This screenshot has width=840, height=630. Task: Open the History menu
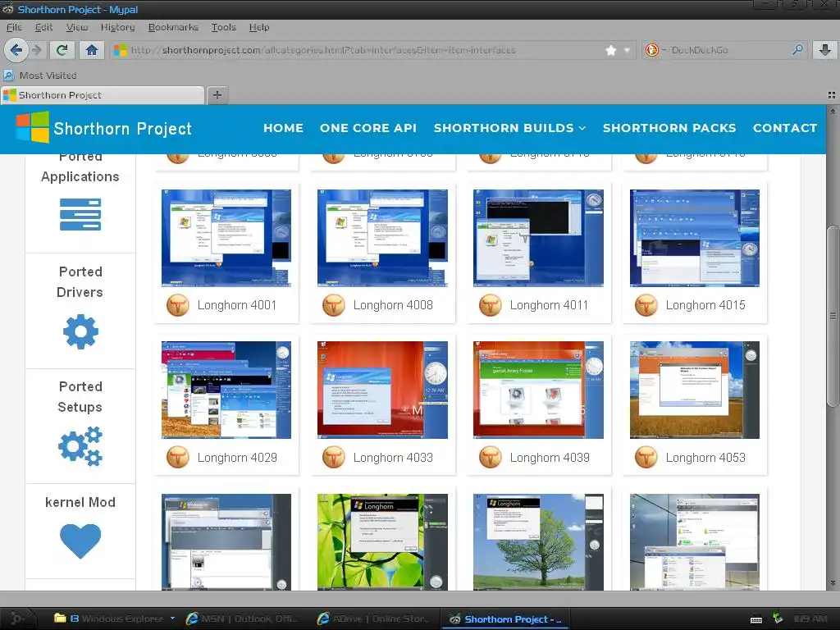[x=117, y=27]
